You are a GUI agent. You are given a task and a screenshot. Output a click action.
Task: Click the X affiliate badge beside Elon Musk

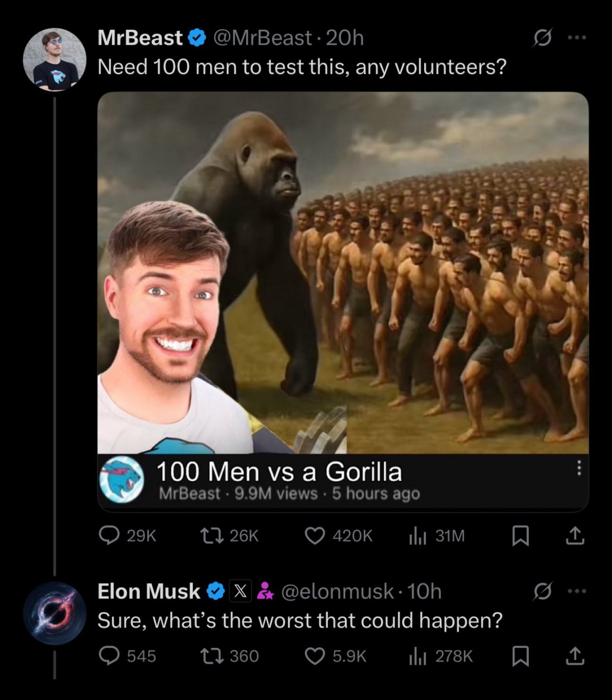240,592
